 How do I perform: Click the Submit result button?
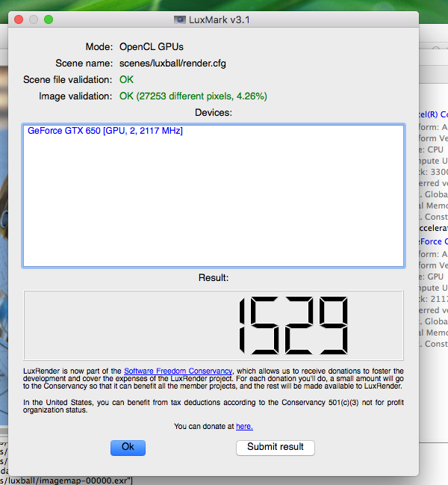coord(276,448)
